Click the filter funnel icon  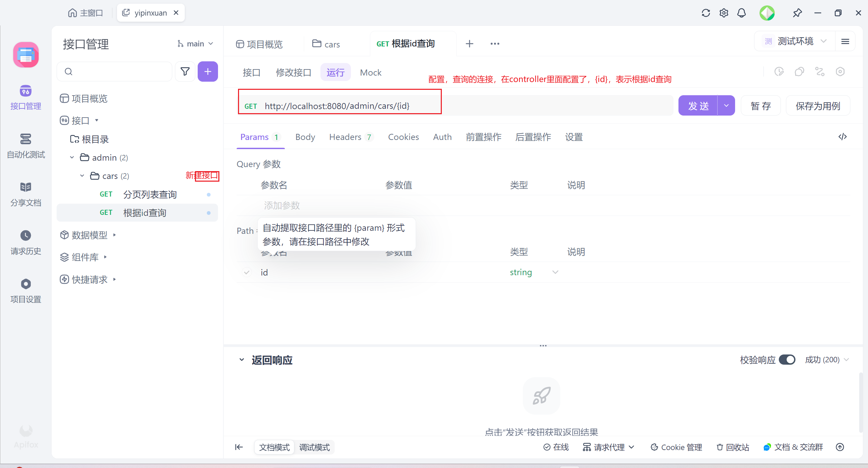(x=185, y=72)
